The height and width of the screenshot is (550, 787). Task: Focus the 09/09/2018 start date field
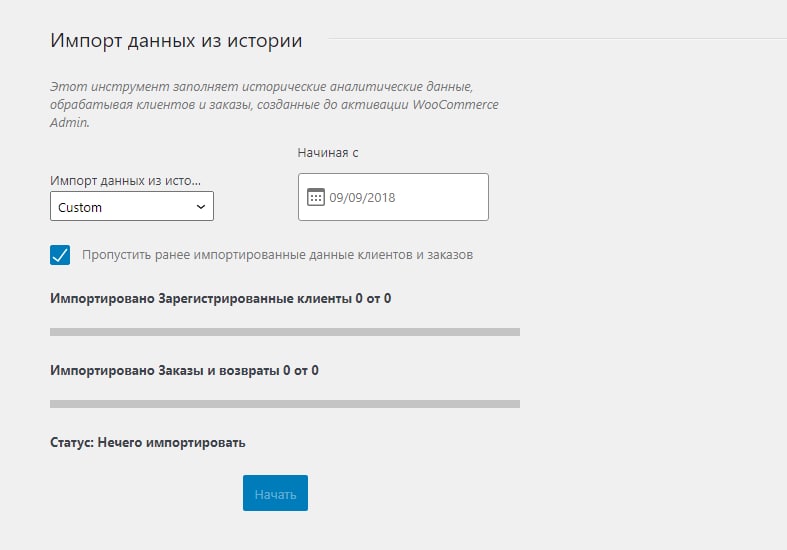405,197
